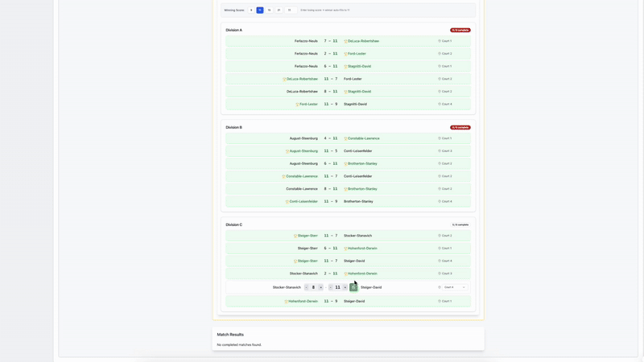Click 'No completed matches found.' text
This screenshot has width=644, height=362.
[239, 345]
